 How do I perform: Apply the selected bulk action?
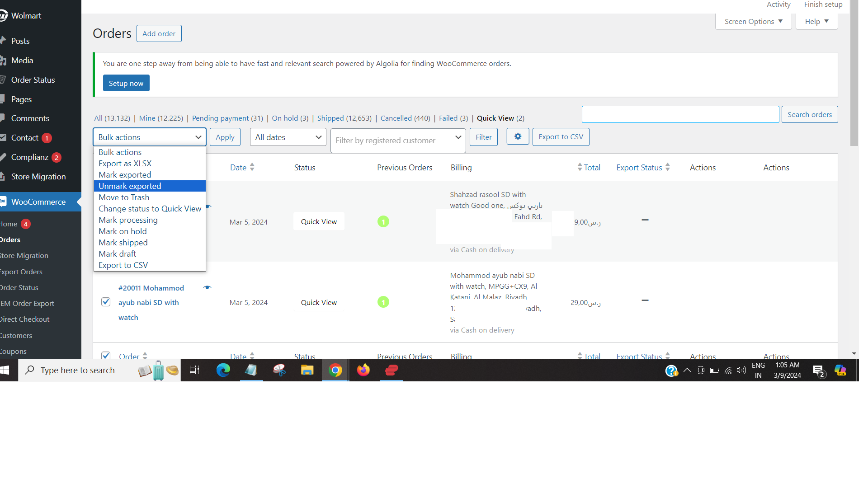(225, 137)
